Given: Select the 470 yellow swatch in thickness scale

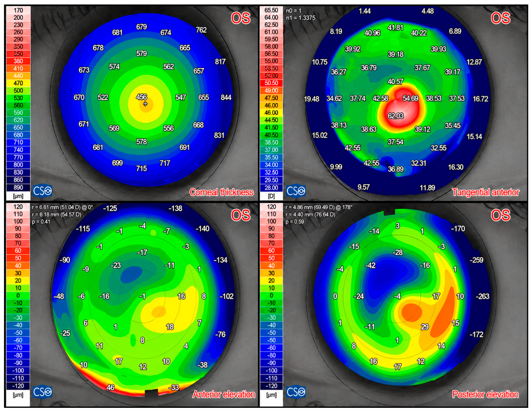Looking at the screenshot, I should click(18, 83).
